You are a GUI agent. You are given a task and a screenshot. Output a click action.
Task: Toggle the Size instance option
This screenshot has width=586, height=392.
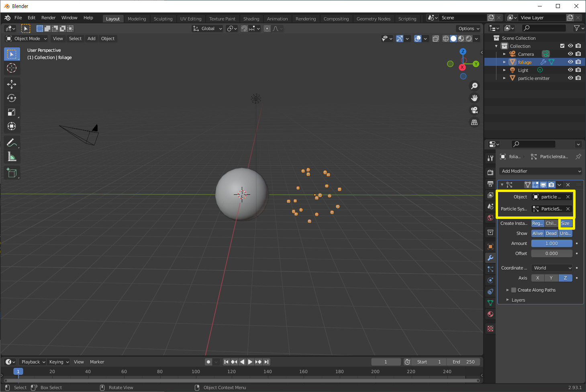[x=566, y=223]
